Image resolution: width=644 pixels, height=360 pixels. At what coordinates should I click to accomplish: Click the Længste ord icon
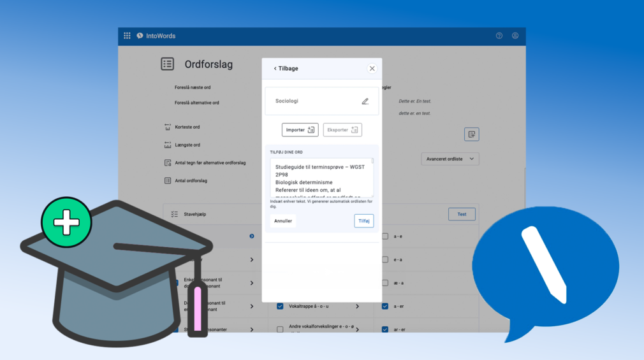[168, 145]
